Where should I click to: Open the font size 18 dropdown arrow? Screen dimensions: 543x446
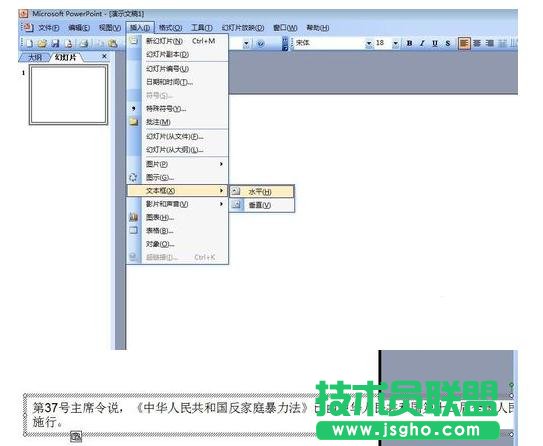pos(395,43)
